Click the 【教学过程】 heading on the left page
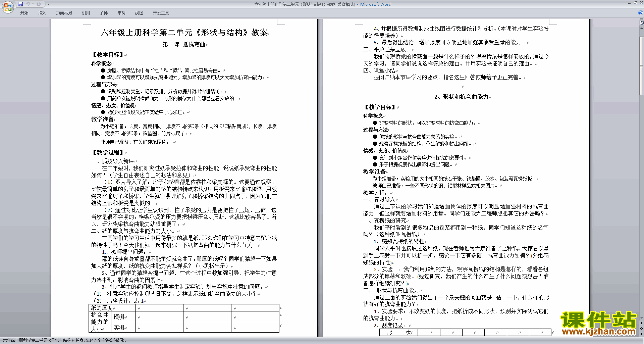This screenshot has height=344, width=644. (x=108, y=152)
